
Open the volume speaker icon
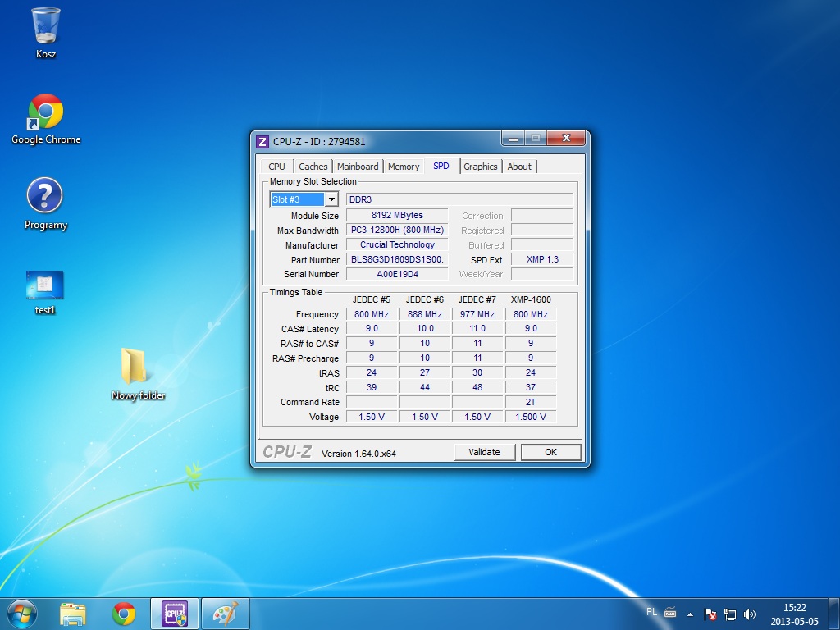[750, 614]
